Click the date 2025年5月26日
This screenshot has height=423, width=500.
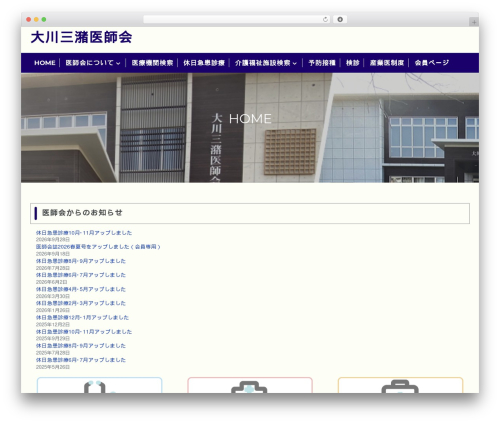(x=53, y=367)
